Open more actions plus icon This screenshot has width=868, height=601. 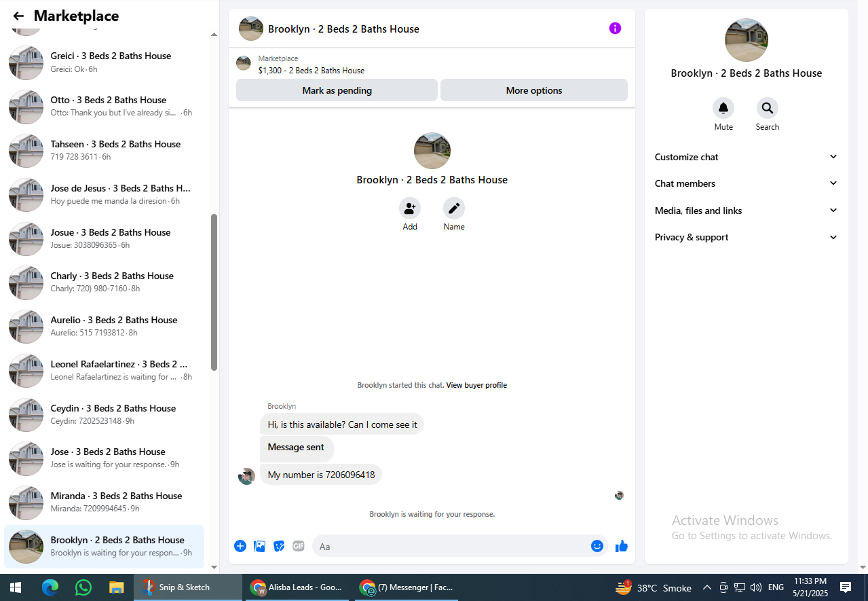(240, 546)
